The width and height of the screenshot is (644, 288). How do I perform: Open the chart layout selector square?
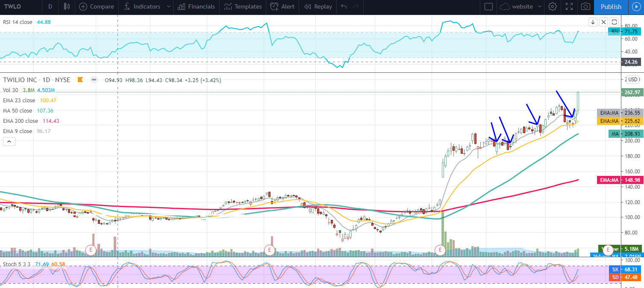[489, 6]
